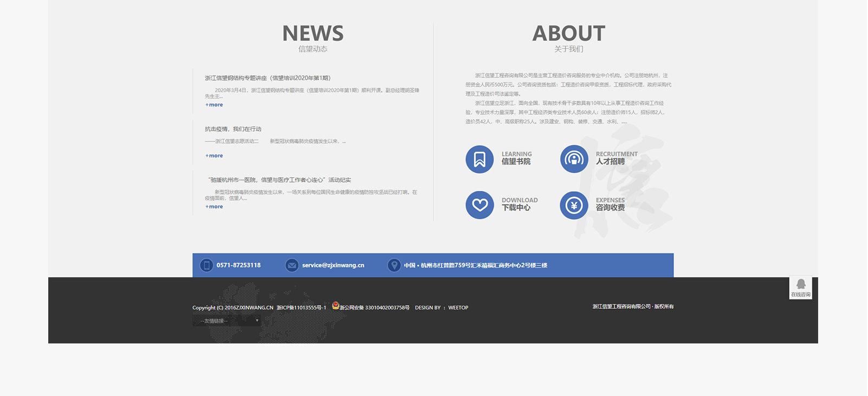Click the Learning bookmark icon

tap(480, 159)
